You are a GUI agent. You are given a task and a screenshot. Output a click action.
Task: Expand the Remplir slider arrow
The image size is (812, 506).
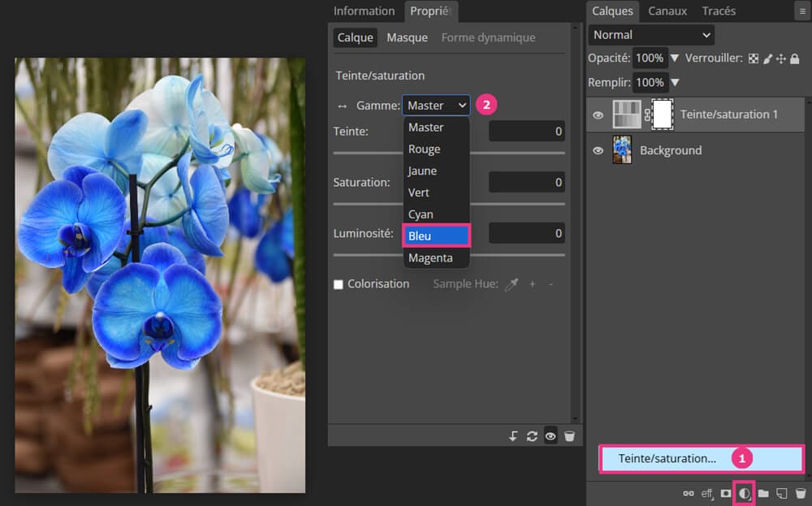click(x=675, y=82)
